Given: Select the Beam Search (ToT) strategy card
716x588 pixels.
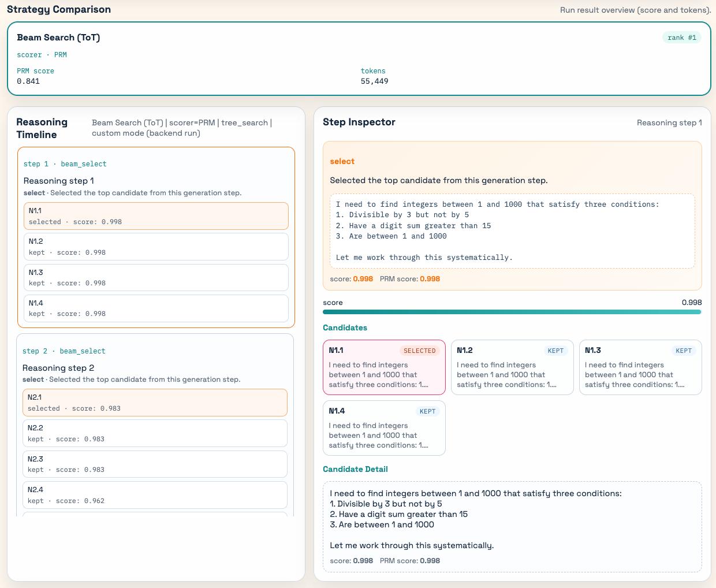Looking at the screenshot, I should pos(359,58).
